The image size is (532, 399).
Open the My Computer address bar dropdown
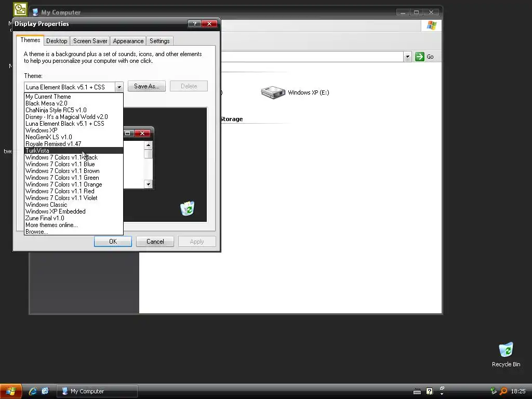pyautogui.click(x=407, y=57)
